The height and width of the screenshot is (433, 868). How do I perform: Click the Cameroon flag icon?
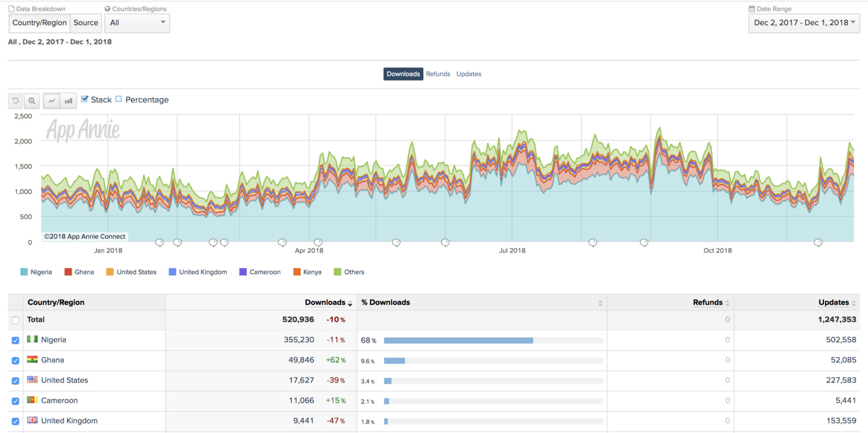33,400
